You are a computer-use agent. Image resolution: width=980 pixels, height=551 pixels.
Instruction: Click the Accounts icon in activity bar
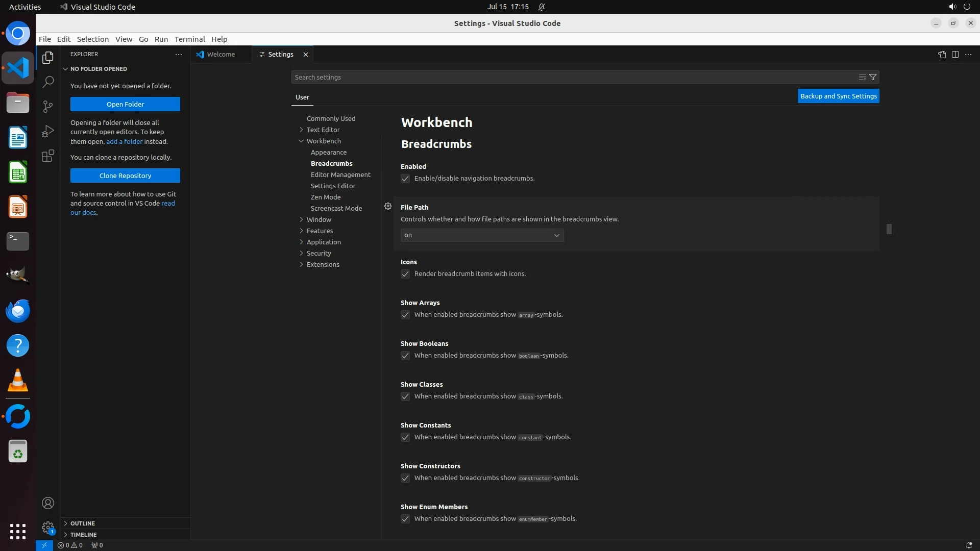coord(48,503)
